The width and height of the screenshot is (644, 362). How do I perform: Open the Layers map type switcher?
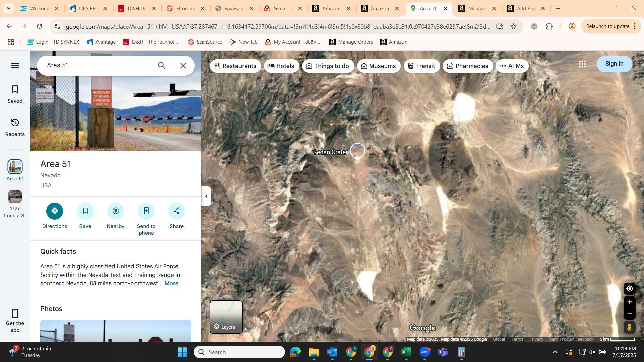pos(226,317)
